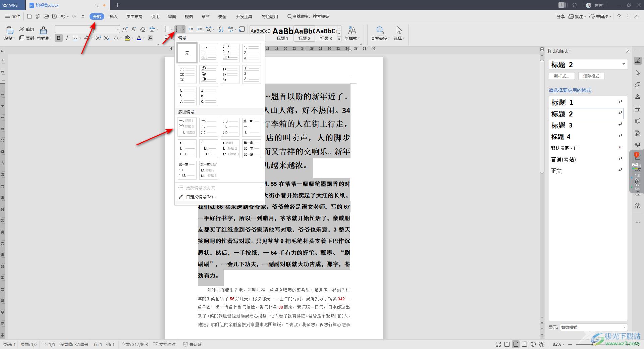Click the decrease indent icon
This screenshot has height=349, width=644.
tap(191, 29)
